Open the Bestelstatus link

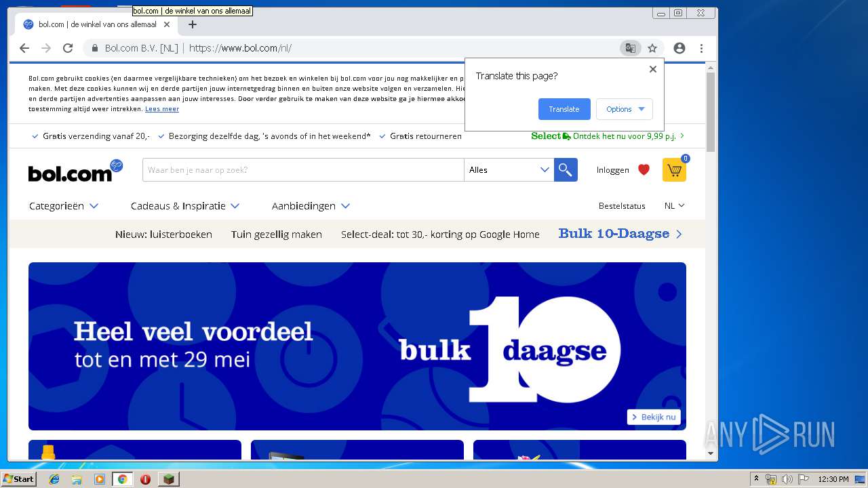click(622, 206)
